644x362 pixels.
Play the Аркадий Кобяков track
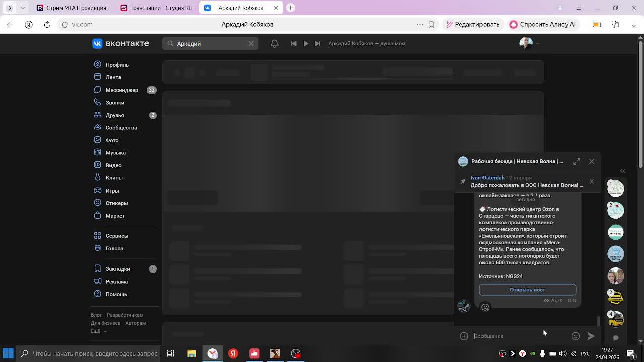(306, 44)
